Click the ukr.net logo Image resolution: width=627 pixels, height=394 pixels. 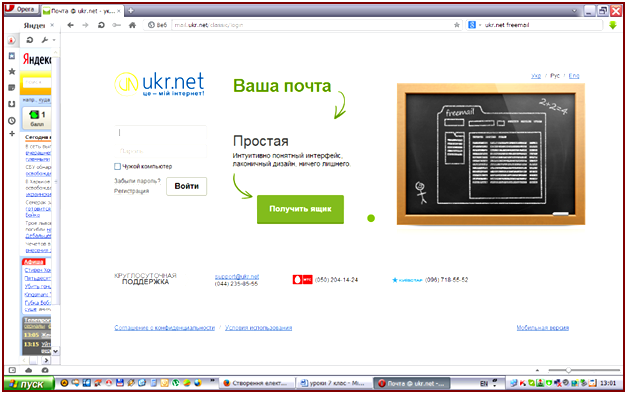point(160,84)
